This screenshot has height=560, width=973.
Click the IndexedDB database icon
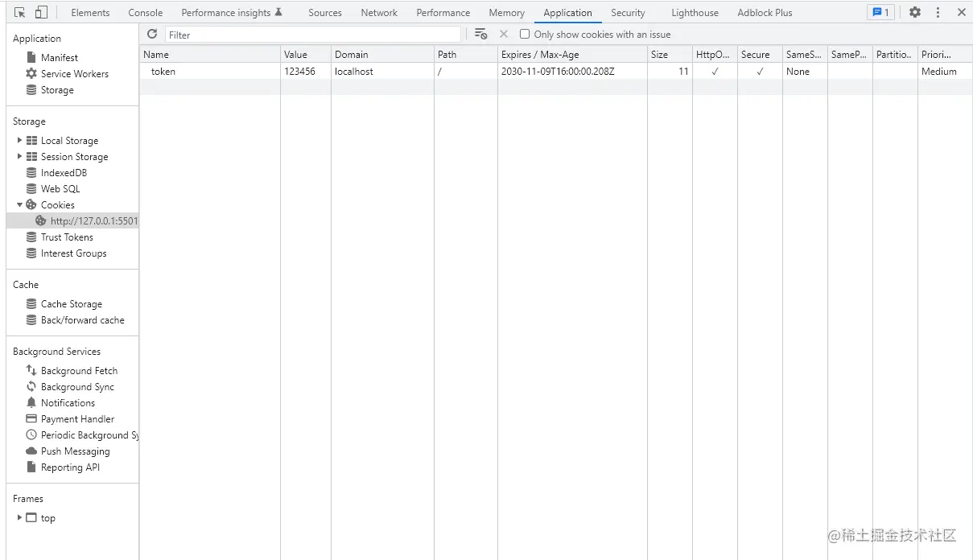point(31,172)
